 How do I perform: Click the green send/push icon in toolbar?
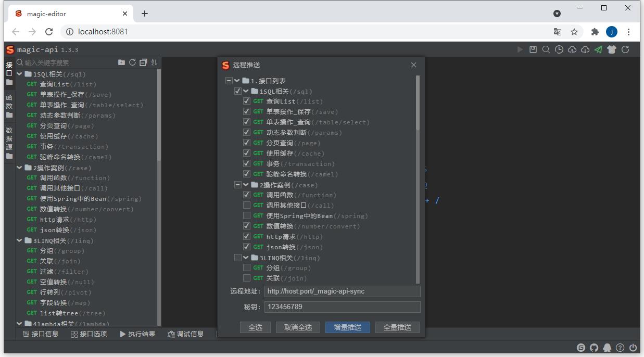click(x=598, y=49)
